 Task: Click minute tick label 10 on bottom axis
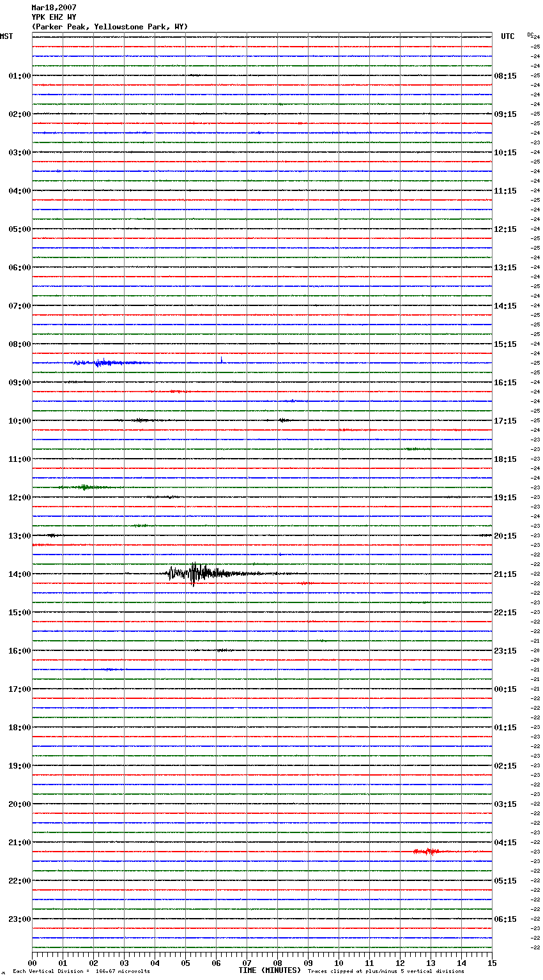(339, 963)
